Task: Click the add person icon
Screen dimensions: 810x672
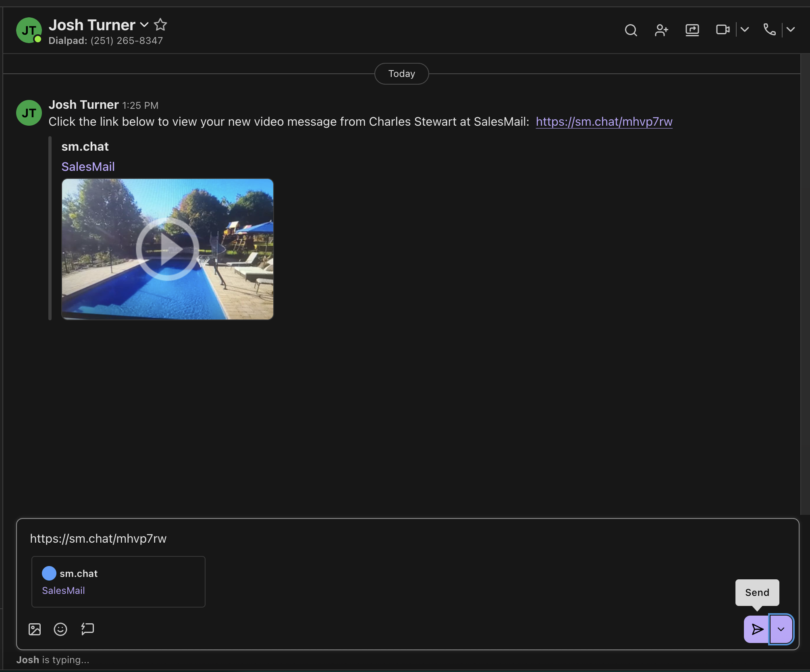Action: 661,30
